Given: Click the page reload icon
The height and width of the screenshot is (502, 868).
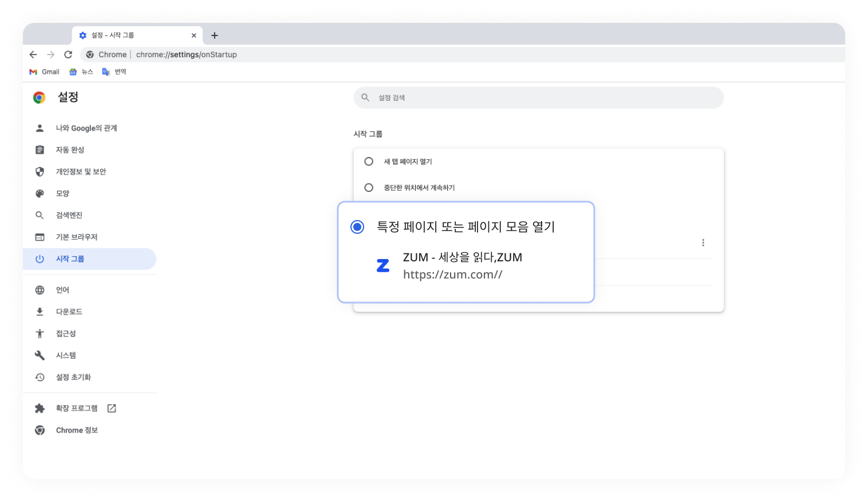Looking at the screenshot, I should [x=68, y=54].
